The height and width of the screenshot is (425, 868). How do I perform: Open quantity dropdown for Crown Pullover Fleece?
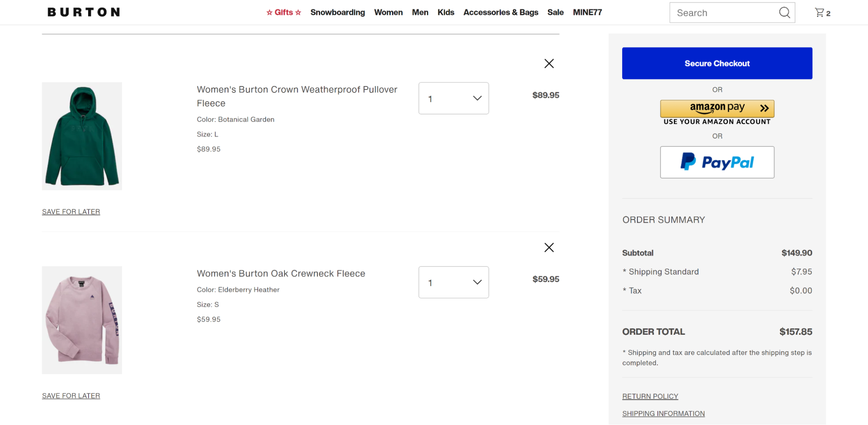coord(454,99)
